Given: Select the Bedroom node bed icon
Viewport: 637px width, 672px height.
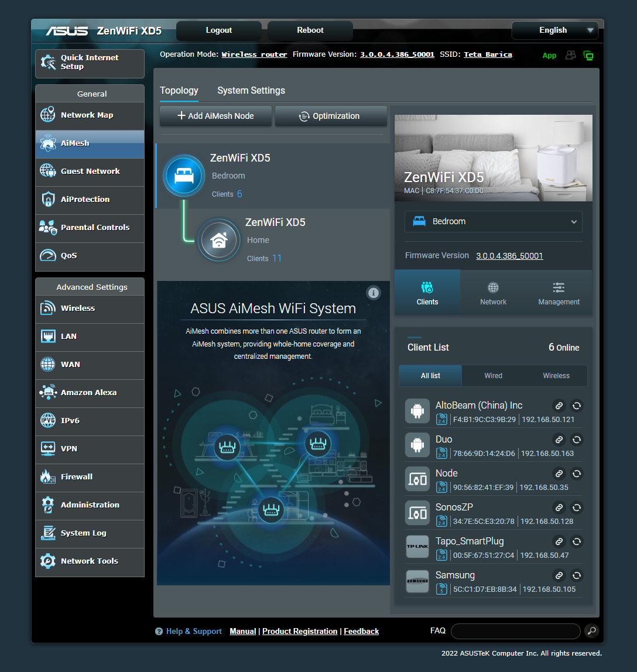Looking at the screenshot, I should (x=184, y=176).
